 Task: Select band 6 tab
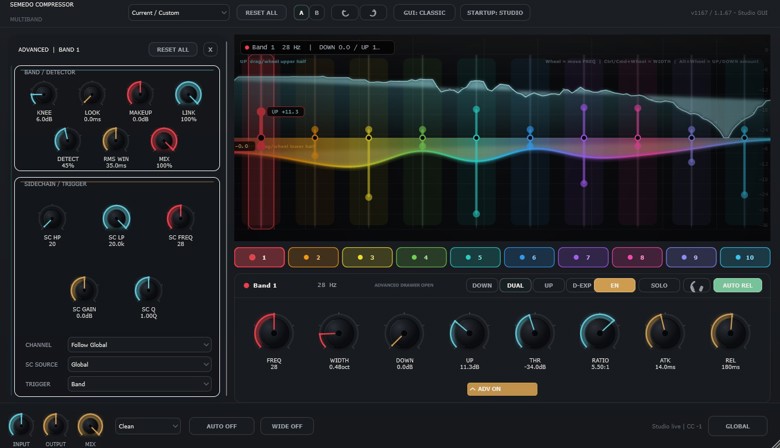pos(529,258)
